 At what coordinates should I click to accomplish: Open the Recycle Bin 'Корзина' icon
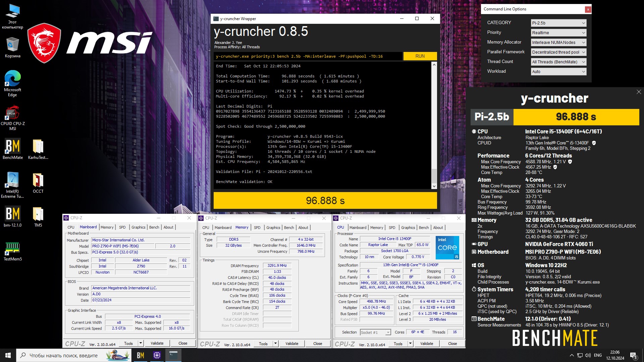[12, 48]
